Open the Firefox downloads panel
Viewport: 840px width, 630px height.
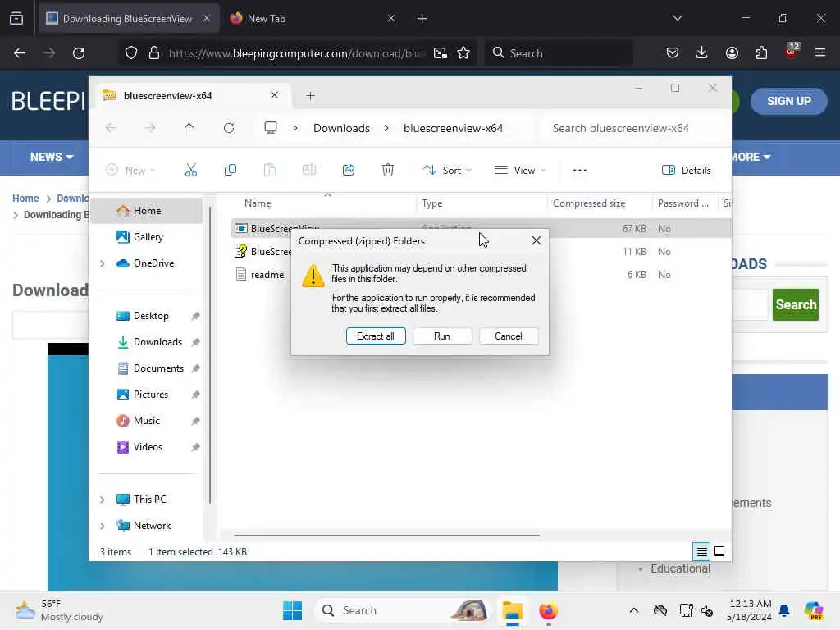tap(702, 52)
